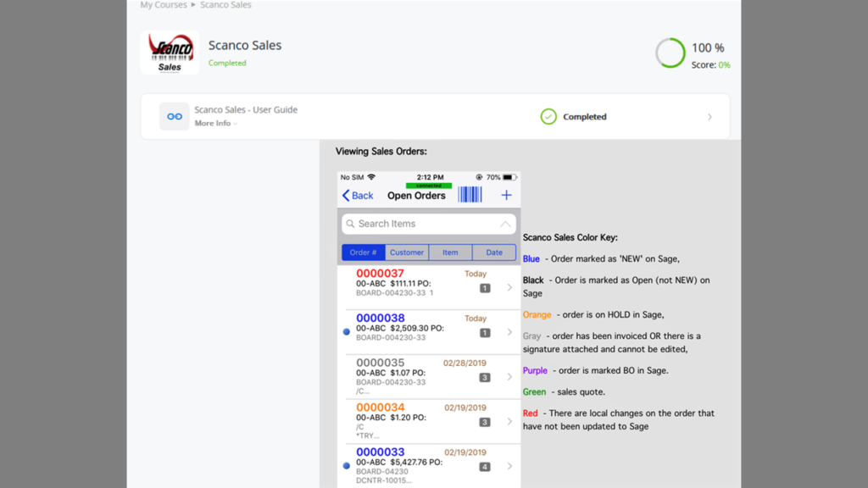This screenshot has width=868, height=488.
Task: Switch sorting to the Customer tab
Action: pyautogui.click(x=406, y=252)
